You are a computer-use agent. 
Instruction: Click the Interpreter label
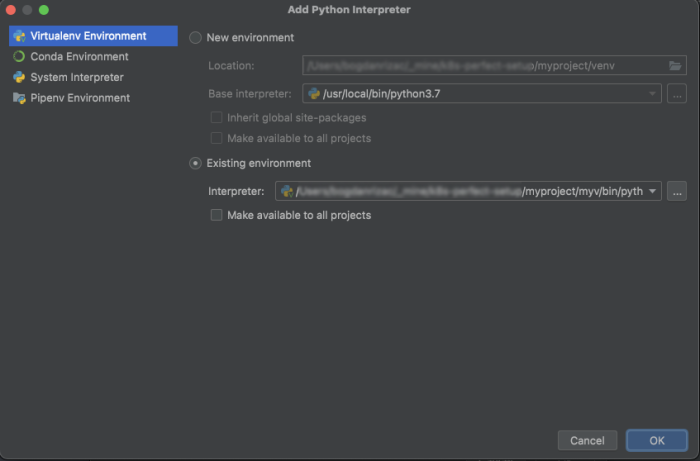(236, 191)
